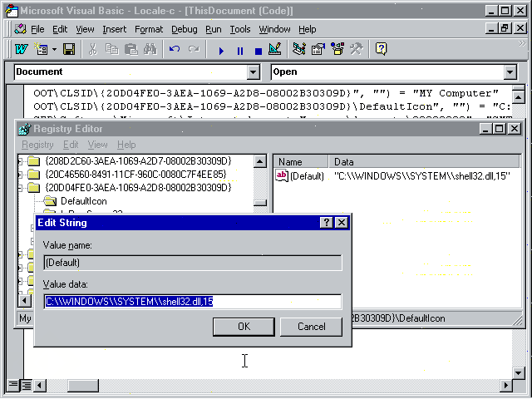Click horizontal scrollbar thumb in code window
This screenshot has width=532, height=399.
(83, 386)
